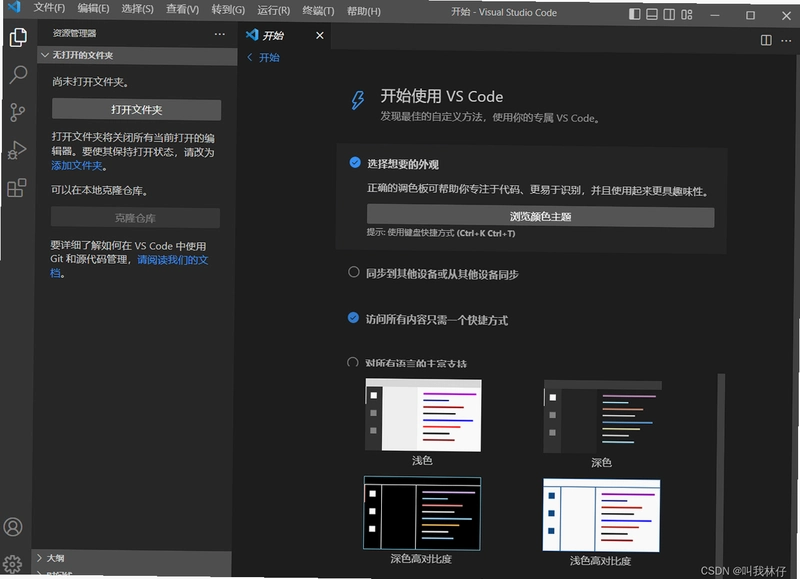This screenshot has width=800, height=579.
Task: Split the editor to the right
Action: [x=766, y=40]
